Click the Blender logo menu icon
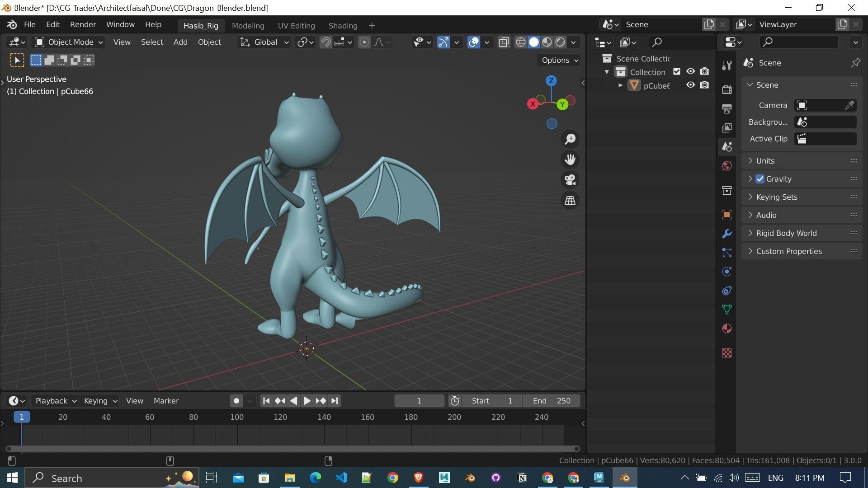Image resolution: width=868 pixels, height=488 pixels. [x=12, y=24]
